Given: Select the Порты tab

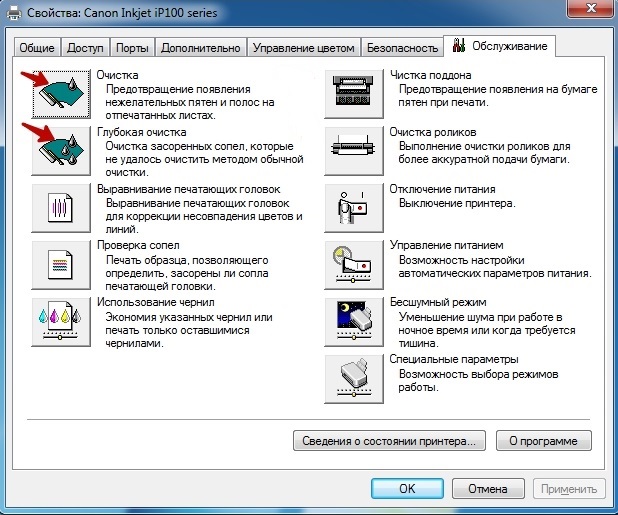Looking at the screenshot, I should pos(133,48).
